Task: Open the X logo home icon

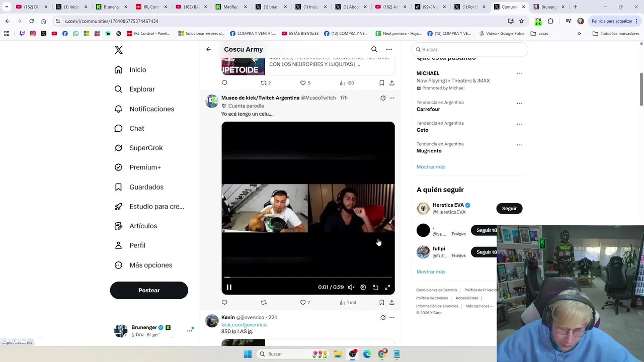Action: [x=118, y=50]
